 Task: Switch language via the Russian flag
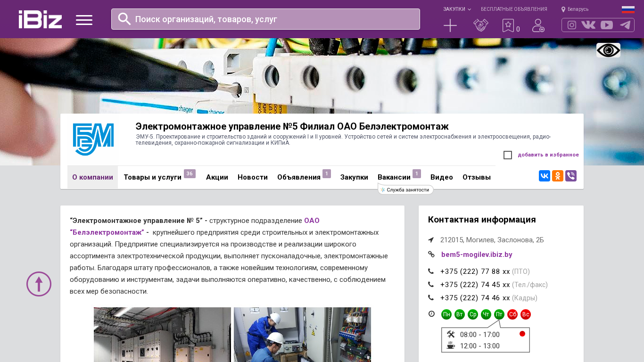click(628, 9)
